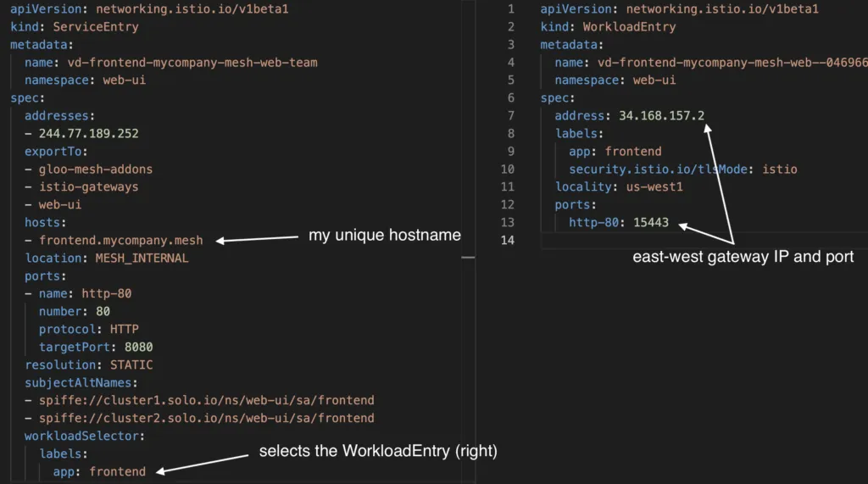Click the 'hosts:' key
Viewport: 868px width, 484px height.
point(46,222)
